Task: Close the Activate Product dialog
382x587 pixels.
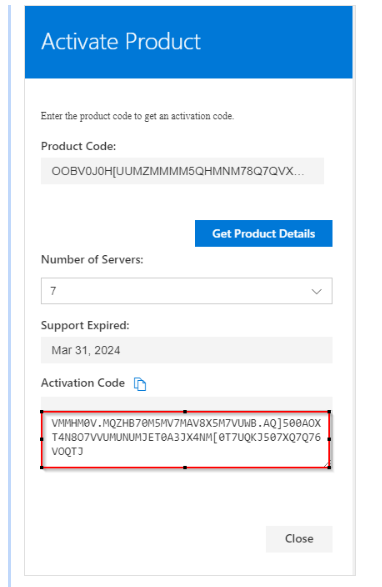Action: [299, 539]
